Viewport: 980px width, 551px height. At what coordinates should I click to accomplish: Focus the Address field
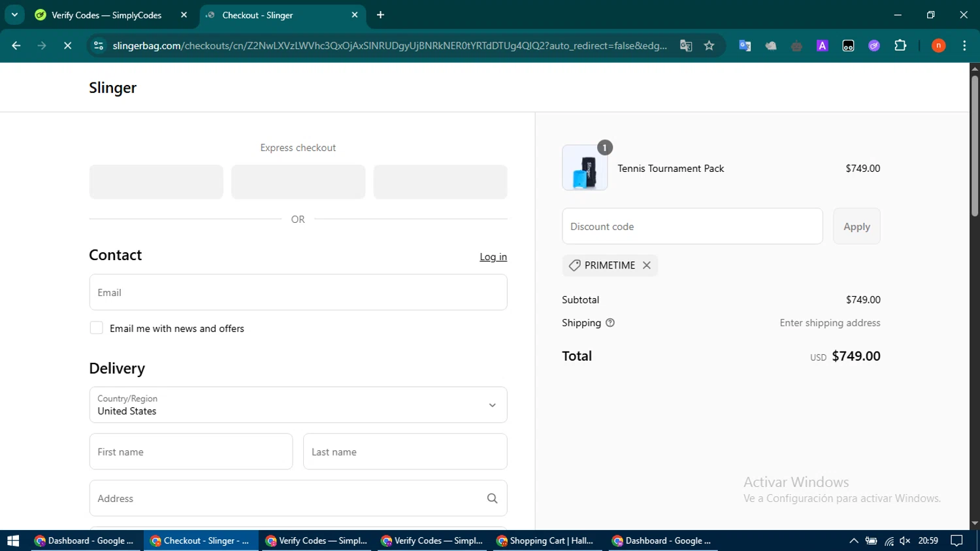pyautogui.click(x=298, y=498)
